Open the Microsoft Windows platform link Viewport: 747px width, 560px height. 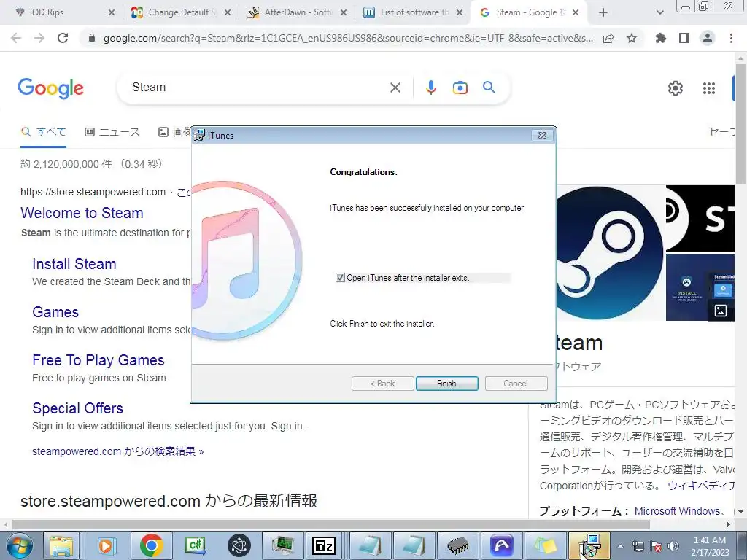677,511
